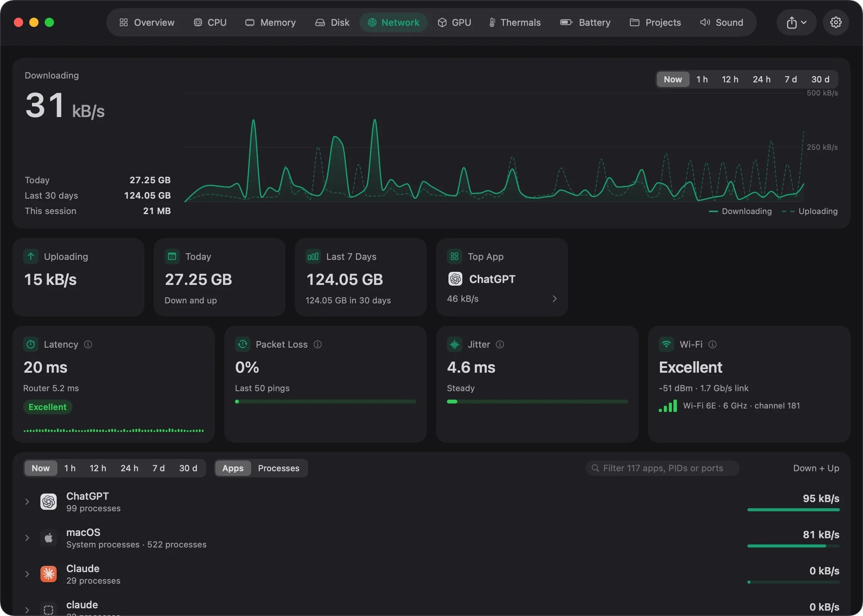Select 12 h range in the apps list
Screen dimensions: 863x616
(98, 468)
